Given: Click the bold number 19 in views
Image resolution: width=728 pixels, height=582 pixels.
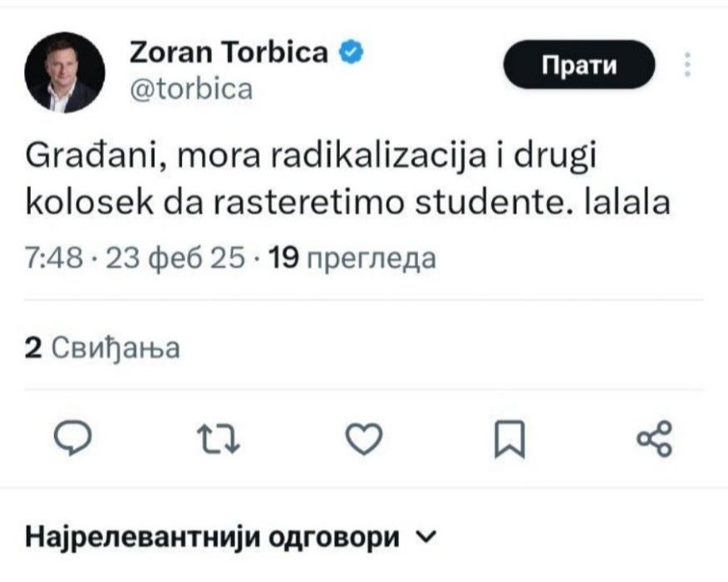Looking at the screenshot, I should 284,259.
